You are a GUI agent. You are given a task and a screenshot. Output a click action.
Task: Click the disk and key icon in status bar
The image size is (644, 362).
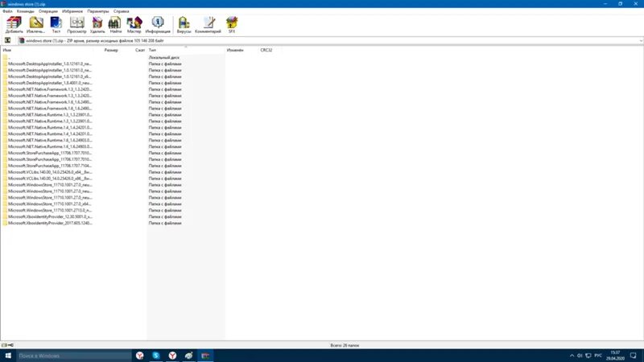click(x=7, y=345)
